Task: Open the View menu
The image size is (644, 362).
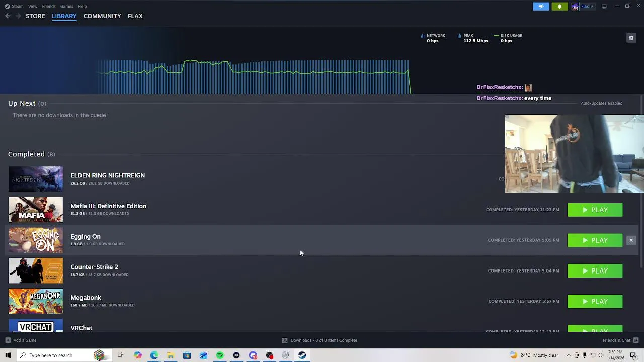Action: (x=33, y=6)
